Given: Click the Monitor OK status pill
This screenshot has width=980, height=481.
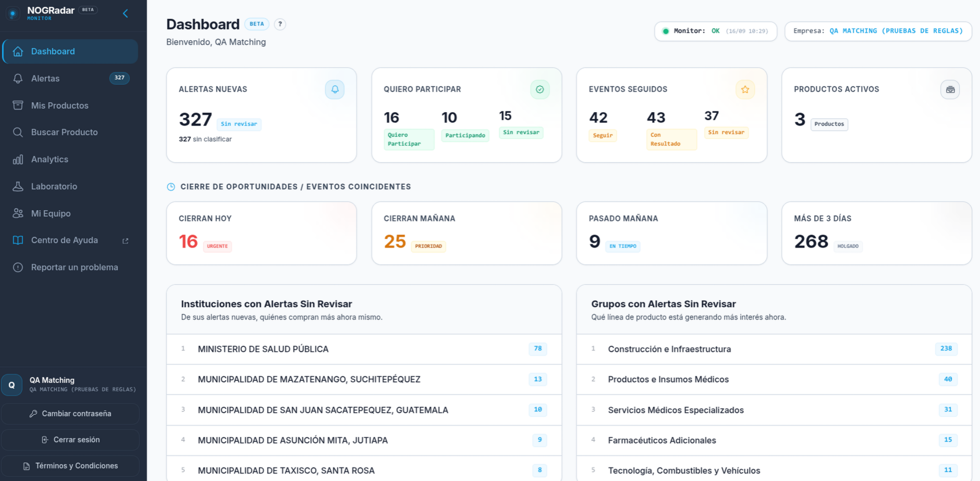Looking at the screenshot, I should point(716,31).
